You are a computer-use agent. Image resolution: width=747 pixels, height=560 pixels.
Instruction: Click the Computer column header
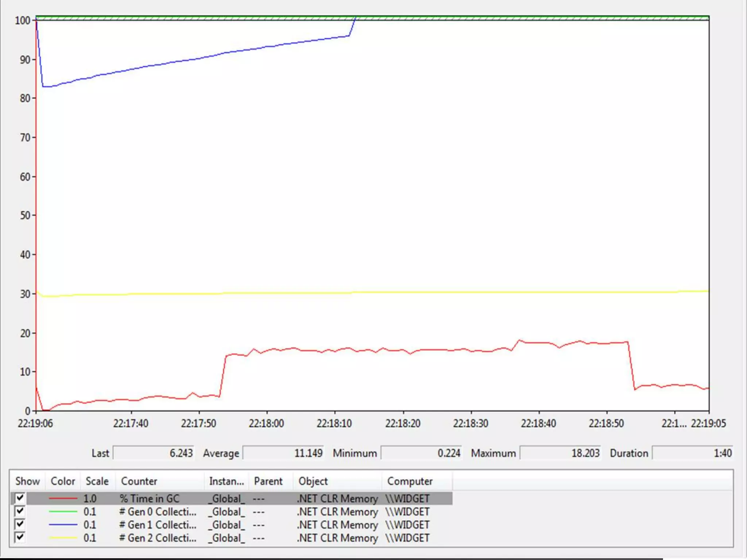click(410, 481)
